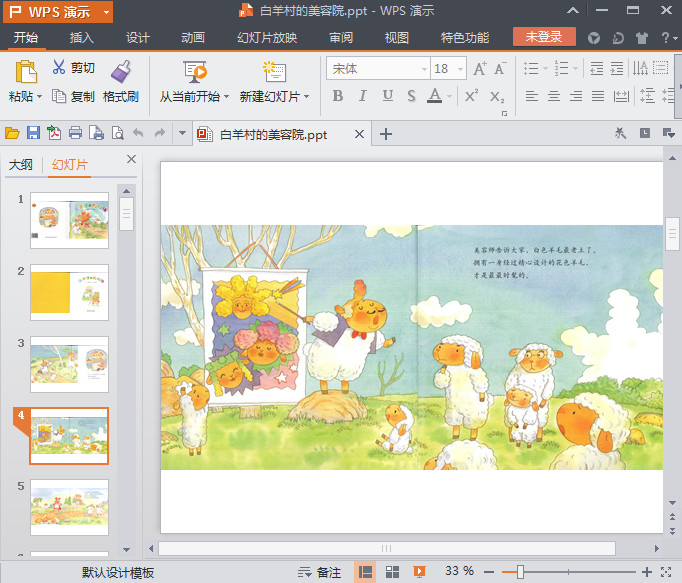Save presentation with floppy disk icon

[33, 133]
